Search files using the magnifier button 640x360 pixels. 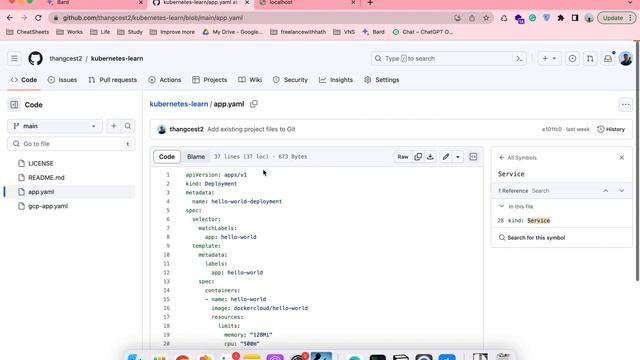coord(128,126)
